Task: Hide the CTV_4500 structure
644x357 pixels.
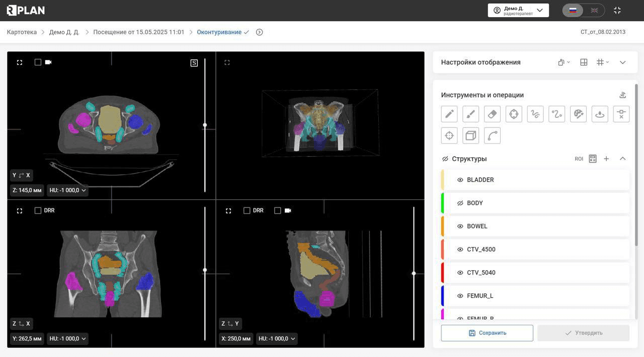Action: click(x=460, y=249)
